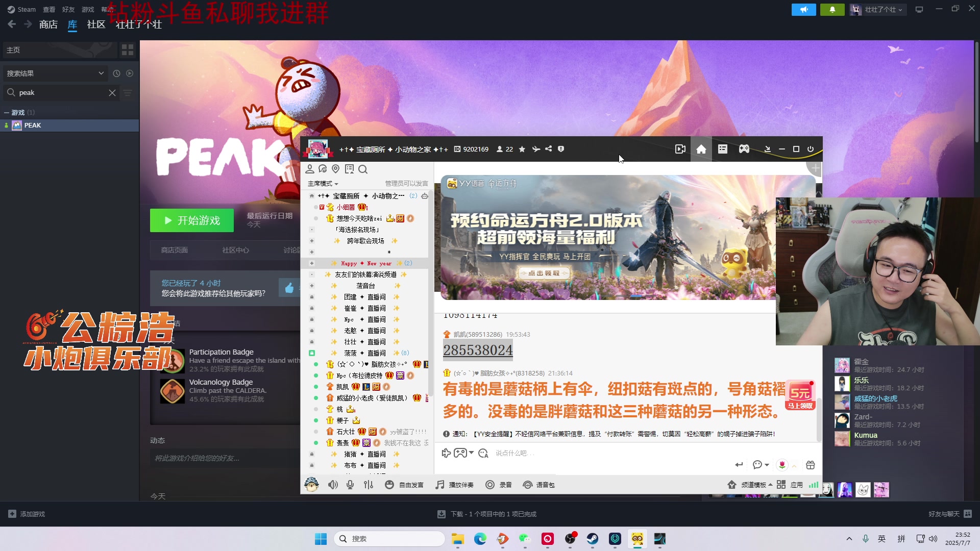Select PEAK in the Steam library list
Screen dimensions: 980x551
point(69,126)
